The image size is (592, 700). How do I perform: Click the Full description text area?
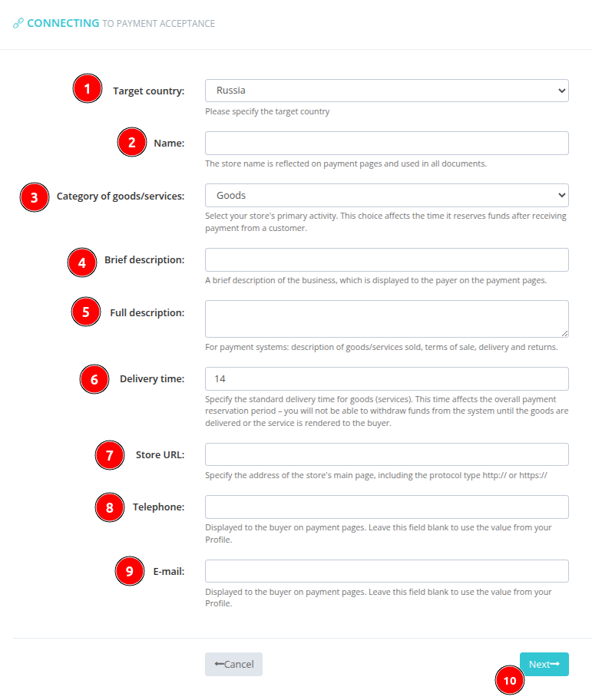tap(386, 317)
